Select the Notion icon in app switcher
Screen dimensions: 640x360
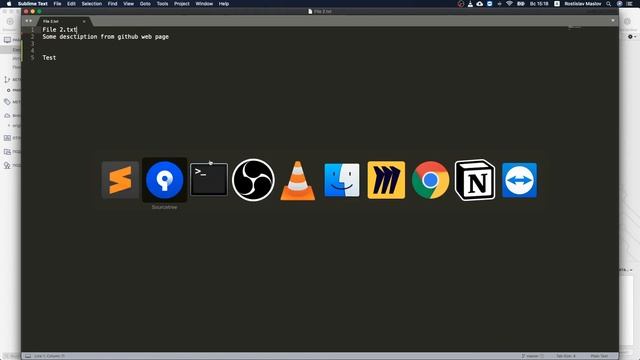(475, 180)
